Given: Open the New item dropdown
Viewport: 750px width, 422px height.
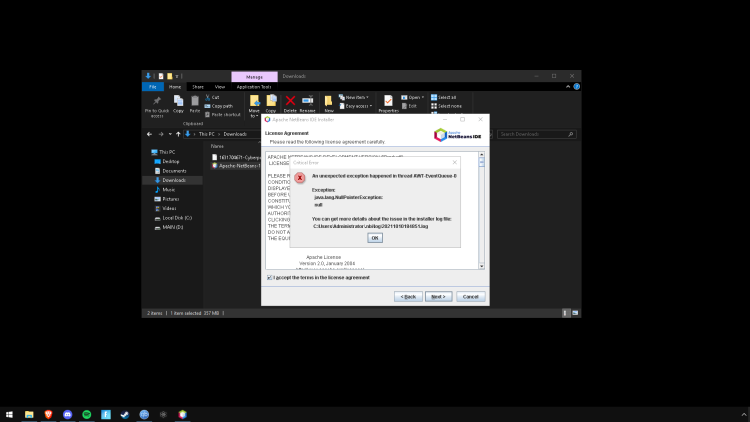Looking at the screenshot, I should pyautogui.click(x=354, y=97).
